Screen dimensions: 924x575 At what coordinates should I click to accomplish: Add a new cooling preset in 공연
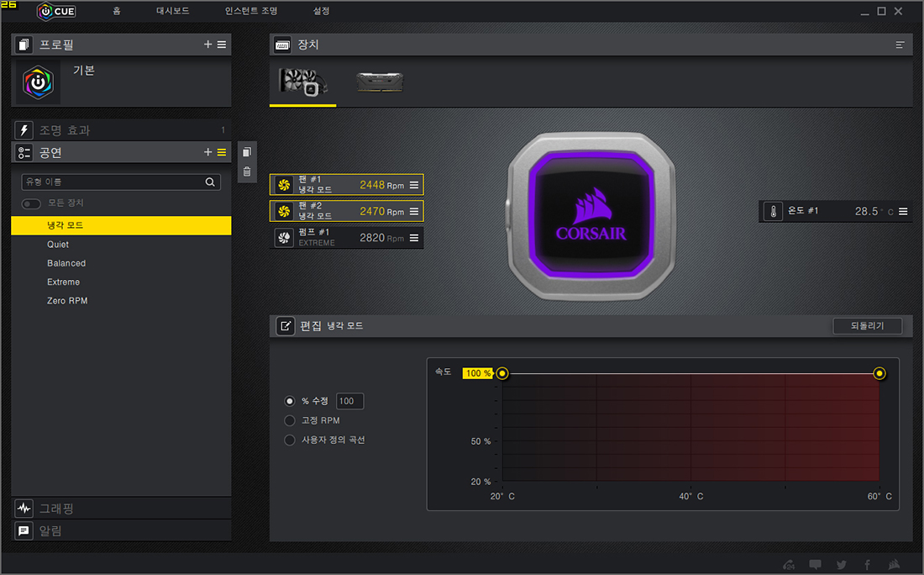(x=207, y=152)
